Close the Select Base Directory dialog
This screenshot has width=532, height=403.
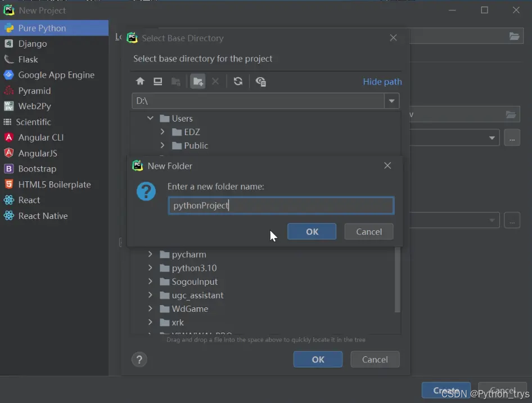click(393, 38)
